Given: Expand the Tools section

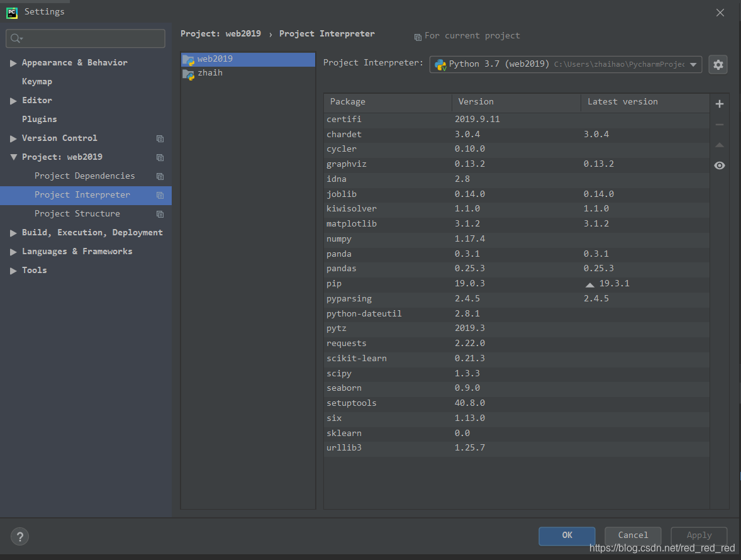Looking at the screenshot, I should (x=13, y=271).
